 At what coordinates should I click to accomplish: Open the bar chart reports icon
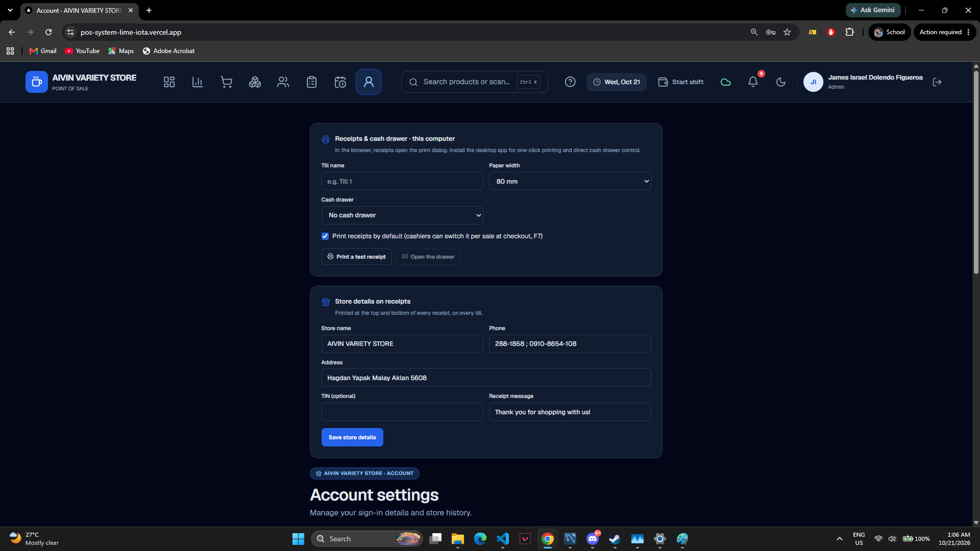click(x=198, y=82)
